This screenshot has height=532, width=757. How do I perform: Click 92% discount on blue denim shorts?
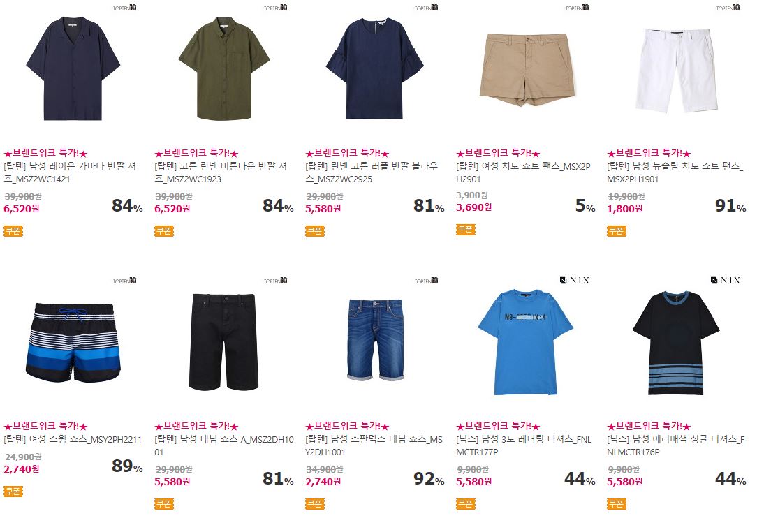429,478
